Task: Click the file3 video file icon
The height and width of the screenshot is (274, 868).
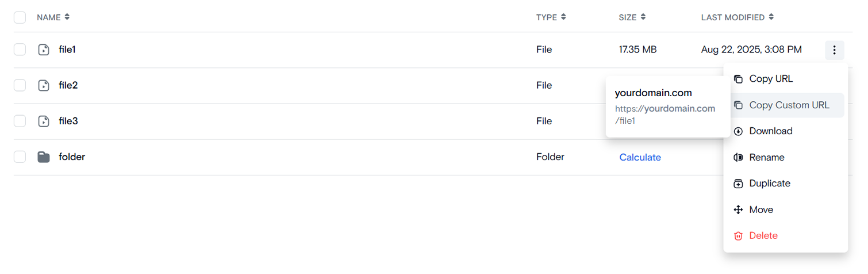Action: pos(44,121)
